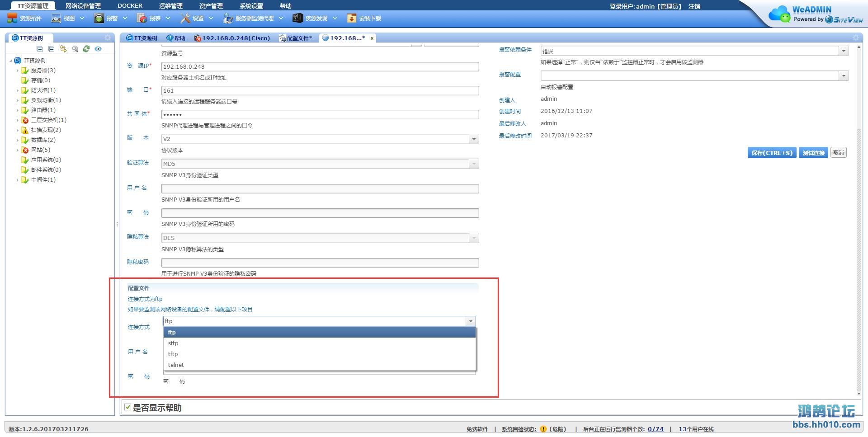Choose sftp from the connection list
Image resolution: width=868 pixels, height=437 pixels.
pos(320,343)
